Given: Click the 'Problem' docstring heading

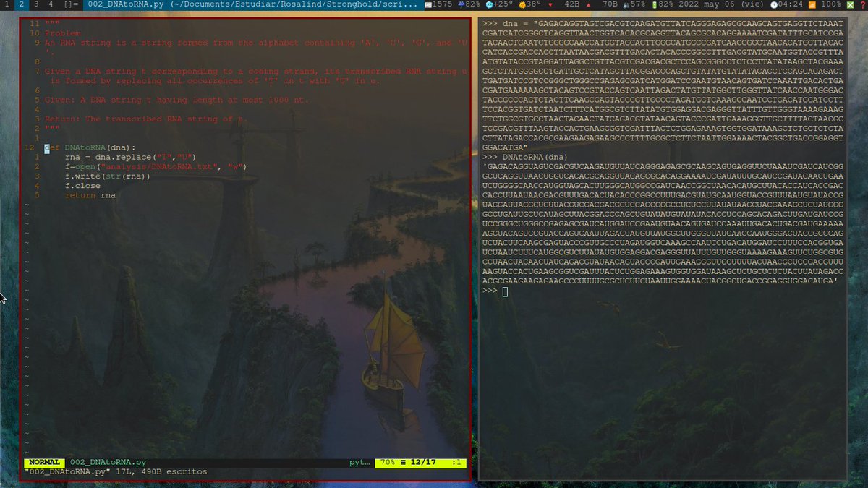Looking at the screenshot, I should (63, 33).
